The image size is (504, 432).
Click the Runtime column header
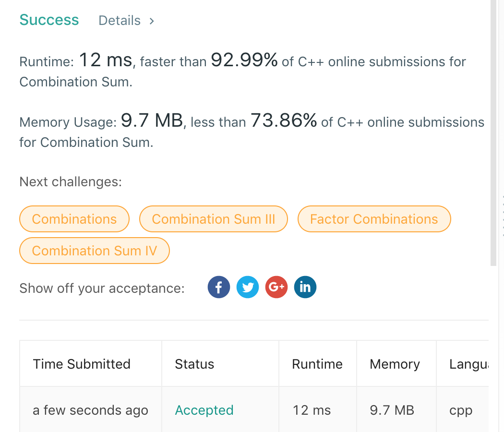(x=317, y=364)
